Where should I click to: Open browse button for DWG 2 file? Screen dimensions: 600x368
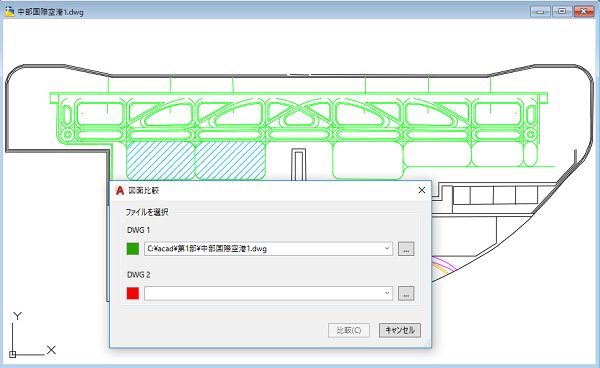[x=406, y=293]
